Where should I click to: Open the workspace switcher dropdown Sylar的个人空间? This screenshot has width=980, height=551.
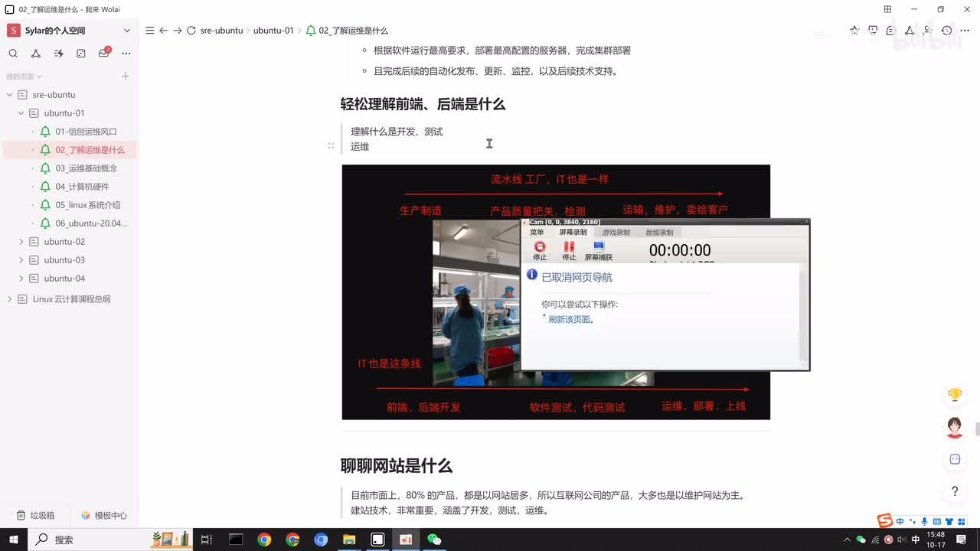[x=70, y=31]
